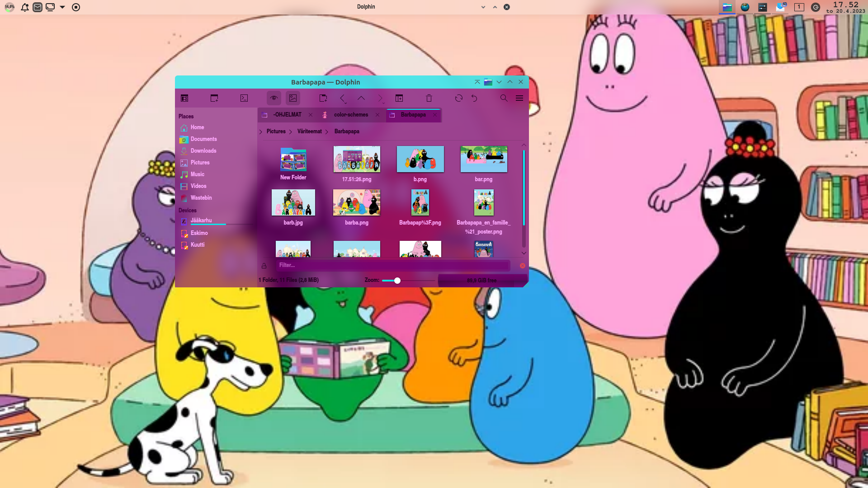Toggle the Places panel icon in Dolphin toolbar
This screenshot has height=488, width=868.
(x=184, y=98)
